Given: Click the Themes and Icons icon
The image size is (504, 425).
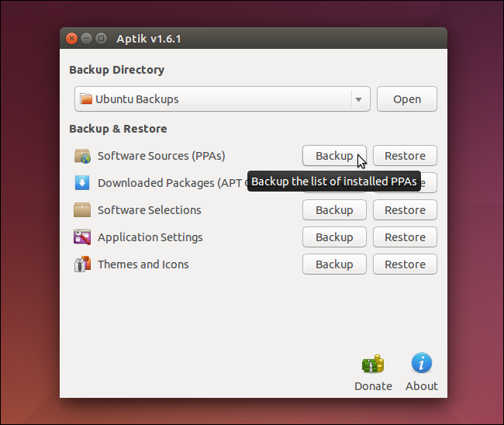Looking at the screenshot, I should tap(82, 264).
